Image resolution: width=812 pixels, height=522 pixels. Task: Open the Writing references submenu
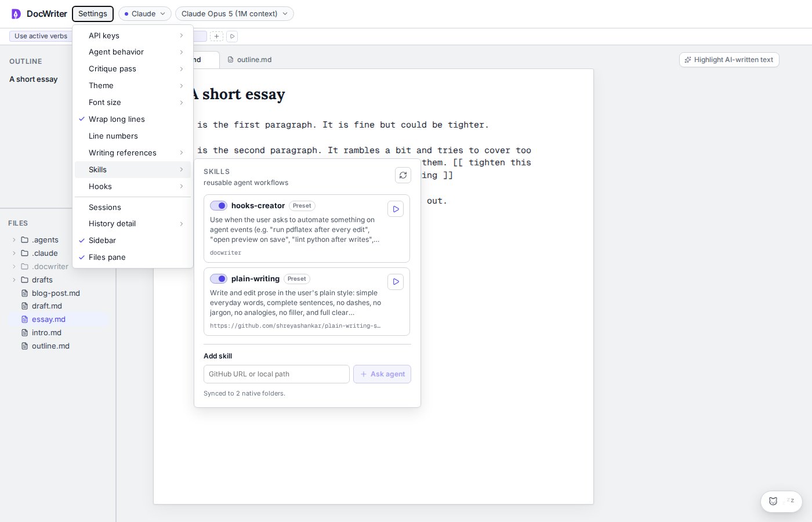tap(133, 153)
